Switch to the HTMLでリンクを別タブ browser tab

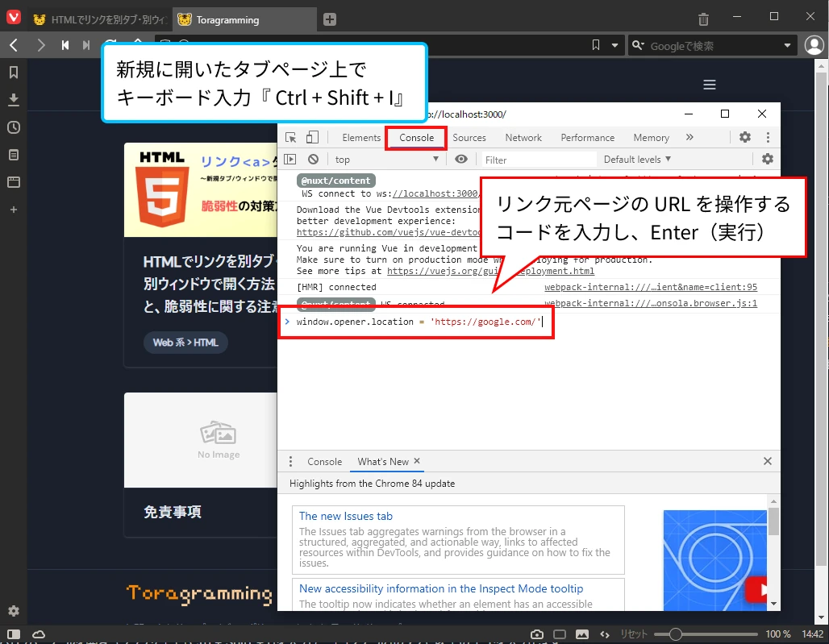coord(101,19)
